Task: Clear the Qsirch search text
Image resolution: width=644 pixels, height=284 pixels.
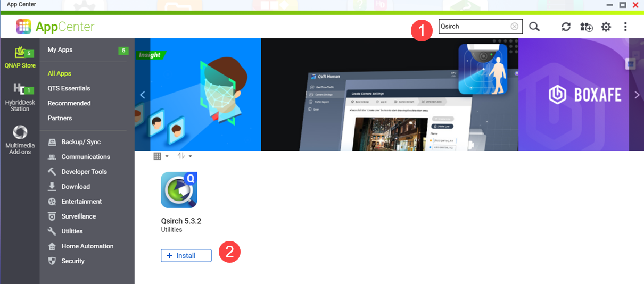Action: (514, 27)
